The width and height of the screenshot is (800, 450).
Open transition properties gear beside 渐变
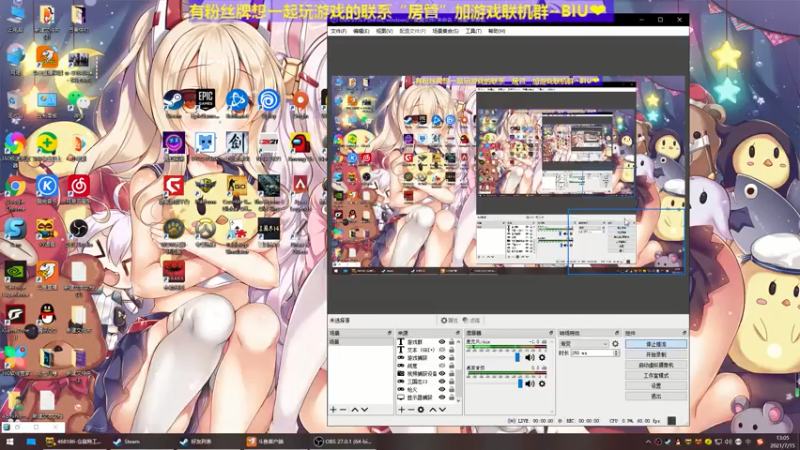point(615,344)
